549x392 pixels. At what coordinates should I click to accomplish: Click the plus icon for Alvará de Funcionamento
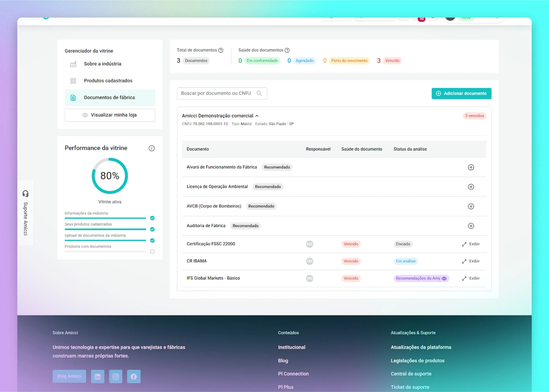(471, 167)
